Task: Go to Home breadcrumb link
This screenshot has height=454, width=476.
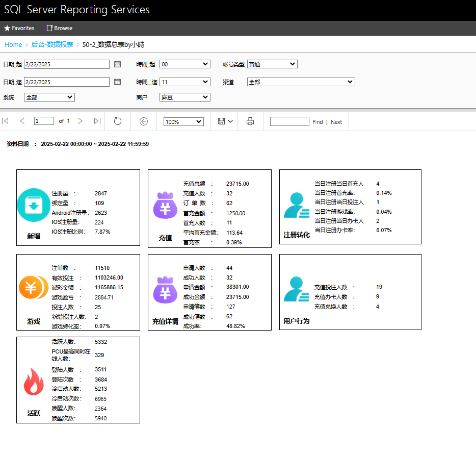Action: pyautogui.click(x=13, y=45)
